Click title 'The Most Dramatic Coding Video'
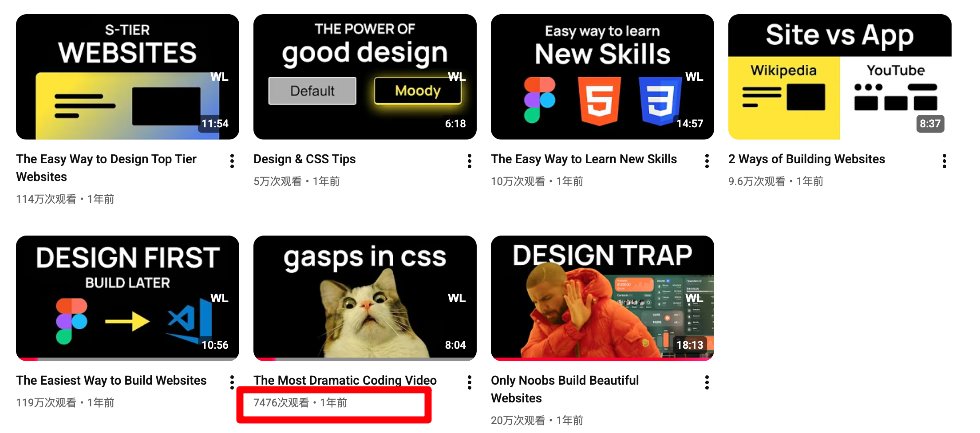This screenshot has width=980, height=433. point(345,380)
